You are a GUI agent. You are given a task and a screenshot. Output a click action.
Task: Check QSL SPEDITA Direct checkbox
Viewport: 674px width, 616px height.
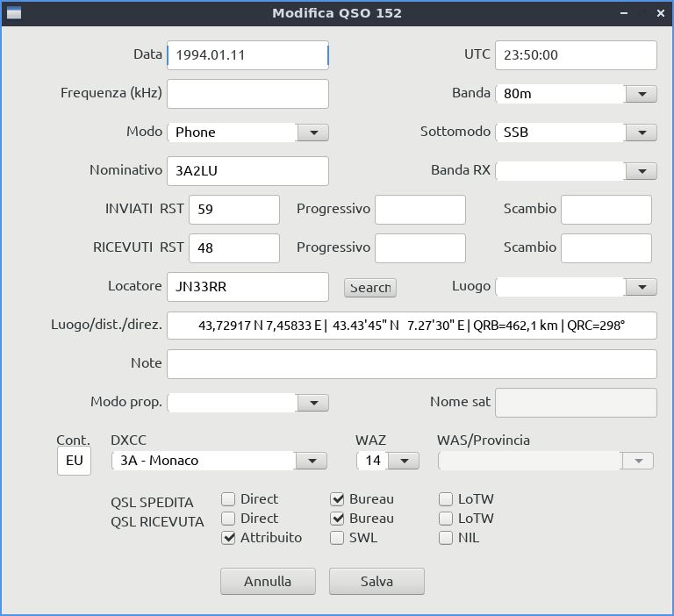[x=228, y=499]
